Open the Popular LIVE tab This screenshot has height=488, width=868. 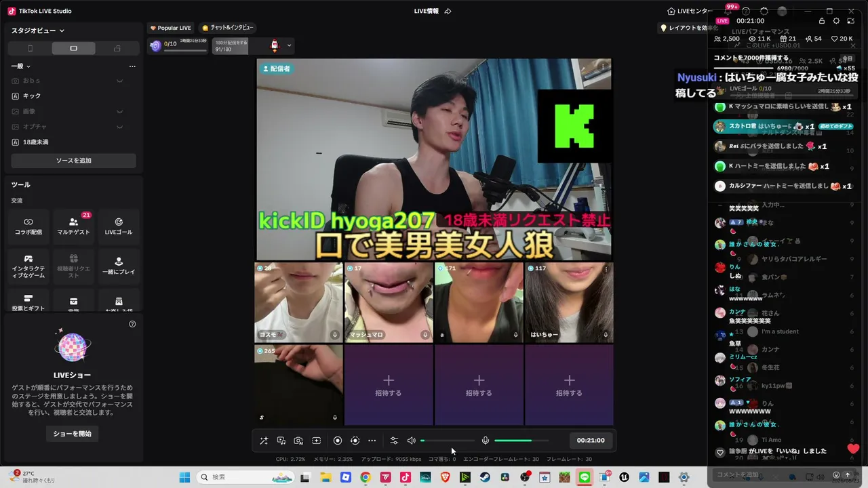[x=170, y=28]
